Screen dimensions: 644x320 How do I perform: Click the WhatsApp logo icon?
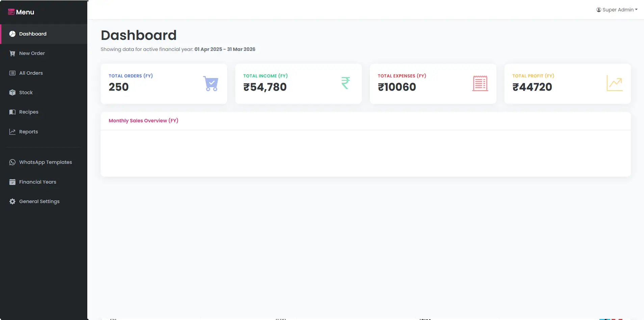12,162
